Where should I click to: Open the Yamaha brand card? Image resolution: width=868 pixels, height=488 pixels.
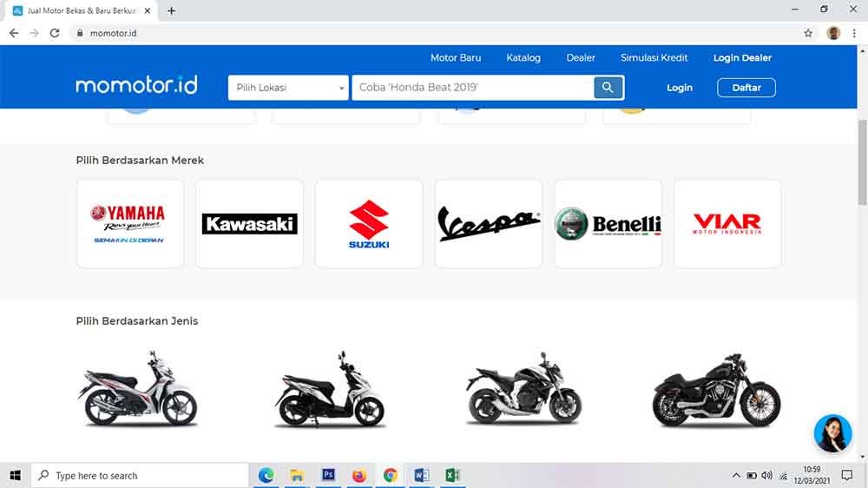130,224
